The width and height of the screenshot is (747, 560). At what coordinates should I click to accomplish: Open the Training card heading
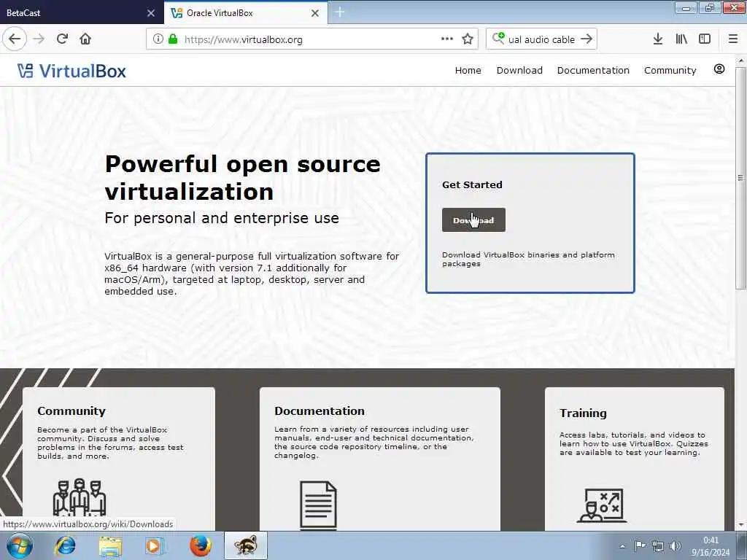click(x=583, y=413)
